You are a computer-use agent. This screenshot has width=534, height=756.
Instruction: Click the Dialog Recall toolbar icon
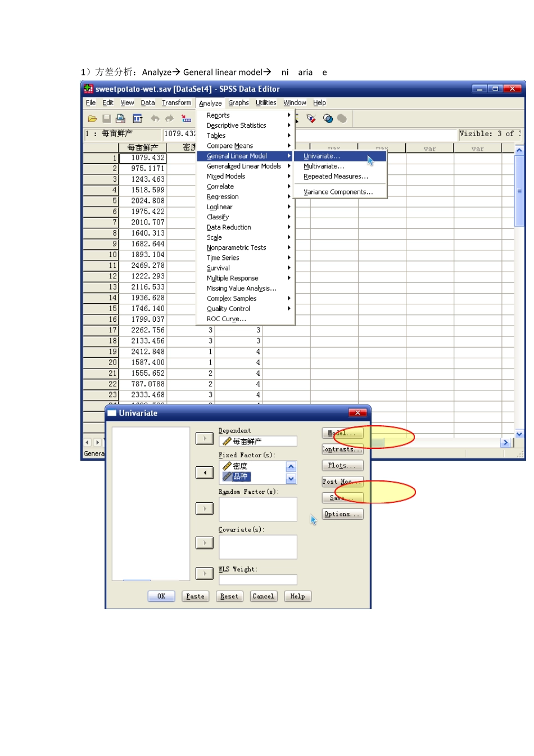click(137, 119)
